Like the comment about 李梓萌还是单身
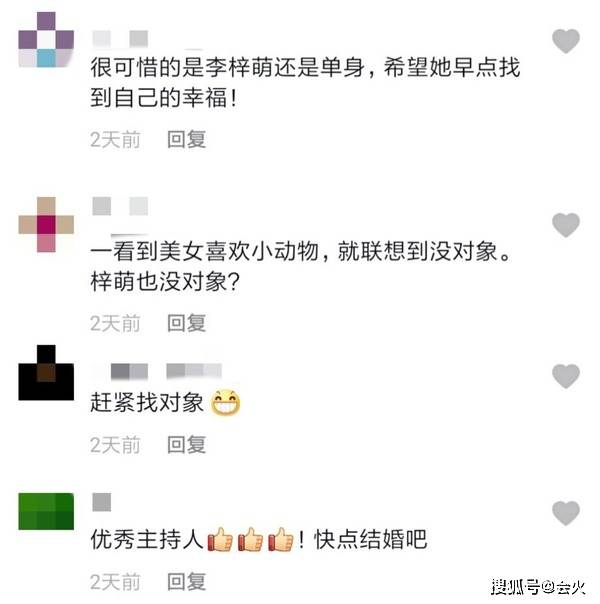Viewport: 600px width, 604px height. coord(566,41)
